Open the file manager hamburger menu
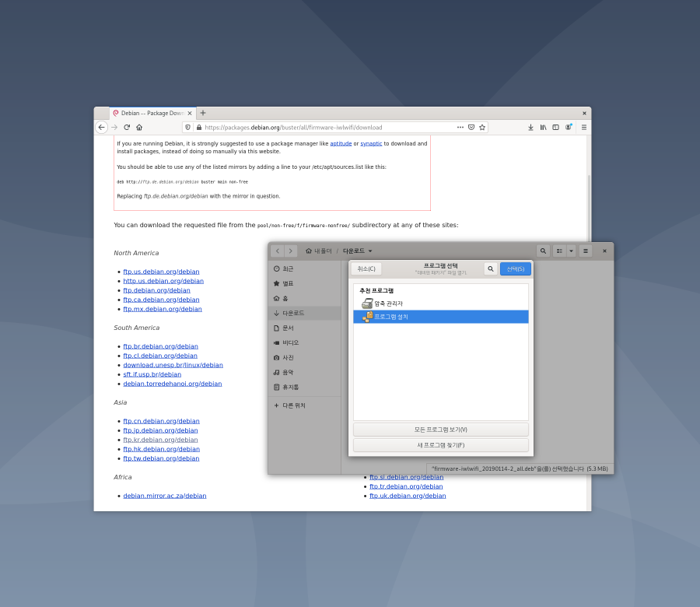Image resolution: width=700 pixels, height=607 pixels. (x=585, y=251)
